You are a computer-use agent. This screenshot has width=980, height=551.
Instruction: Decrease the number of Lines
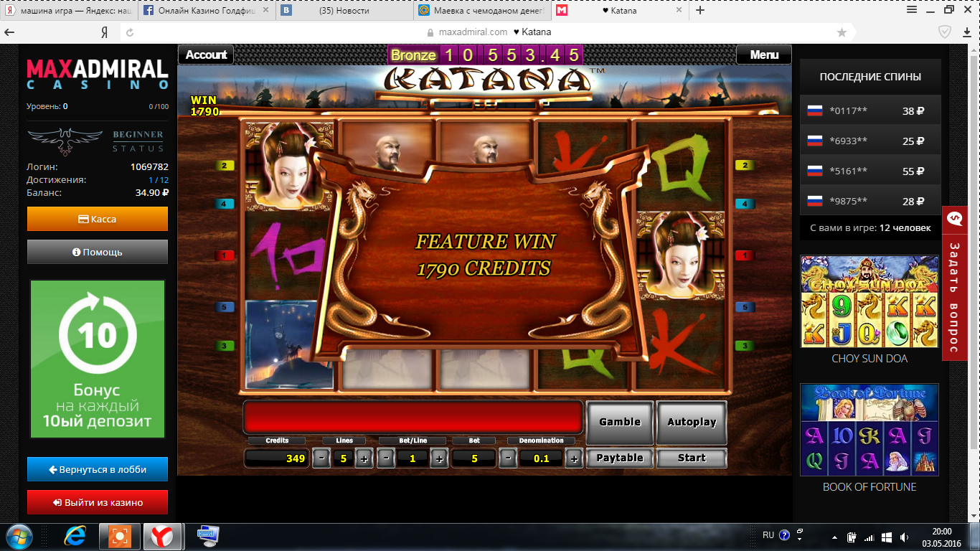(321, 458)
